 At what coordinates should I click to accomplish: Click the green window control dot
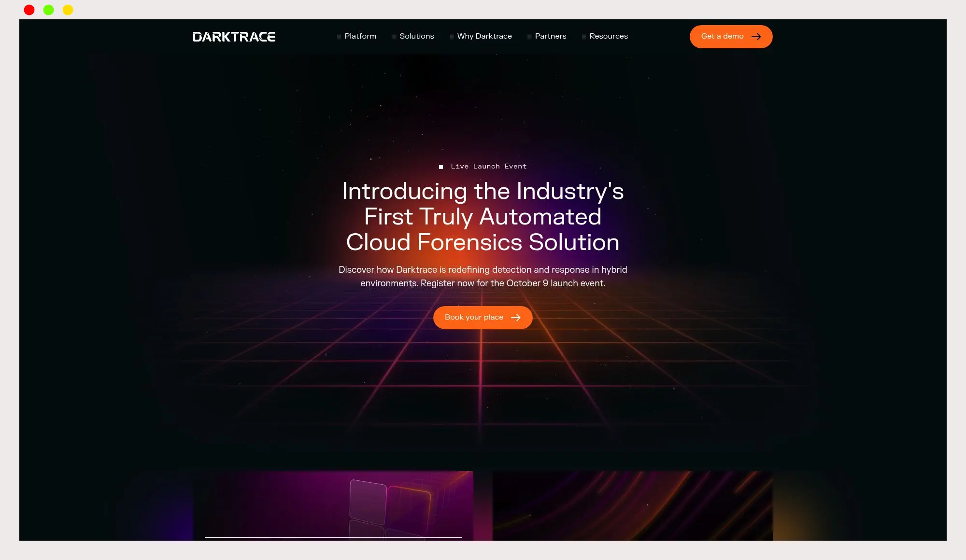coord(48,10)
